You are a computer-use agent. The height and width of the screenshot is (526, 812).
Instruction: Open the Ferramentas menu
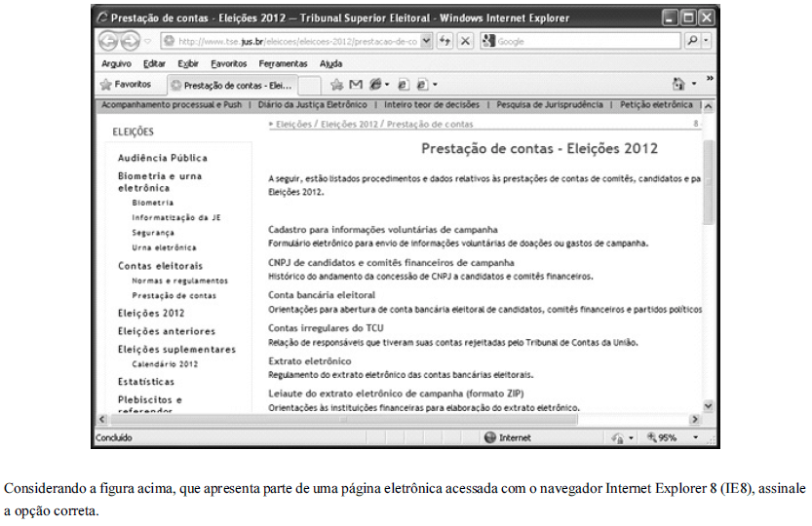(x=283, y=63)
